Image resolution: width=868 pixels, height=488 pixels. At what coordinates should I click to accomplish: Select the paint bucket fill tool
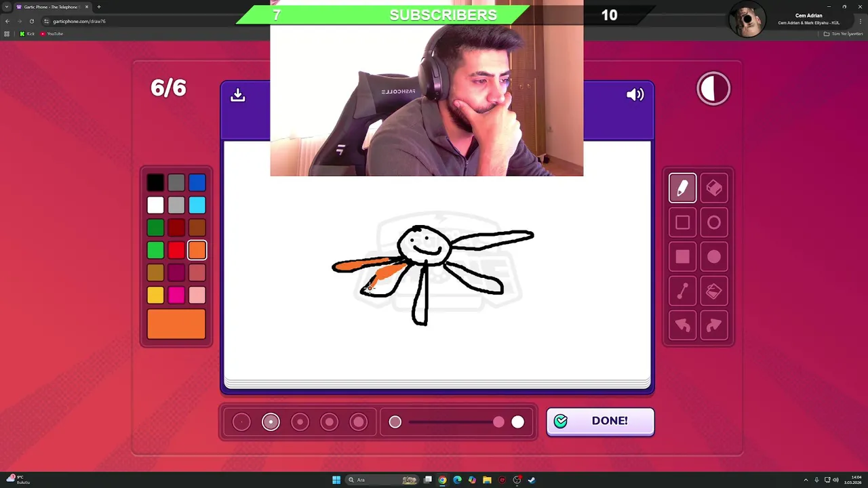point(714,291)
